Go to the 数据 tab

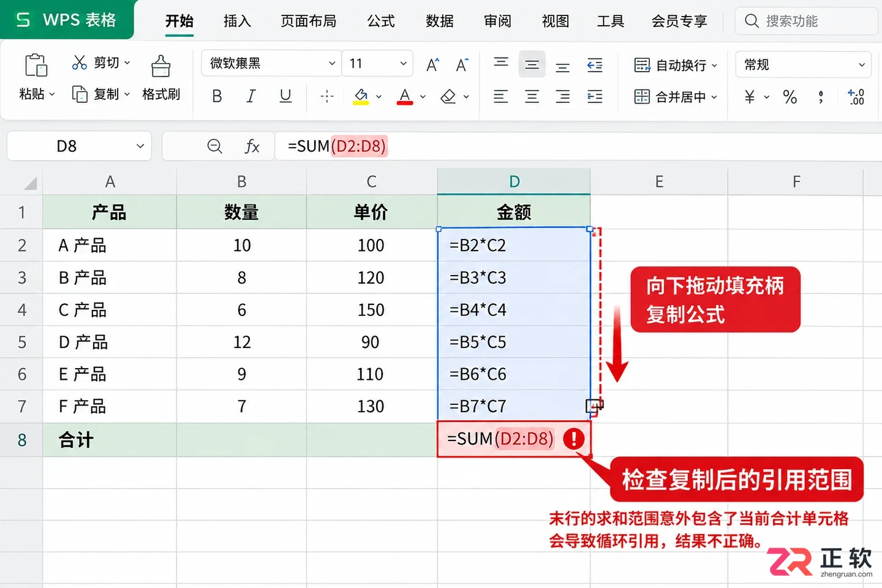[440, 21]
